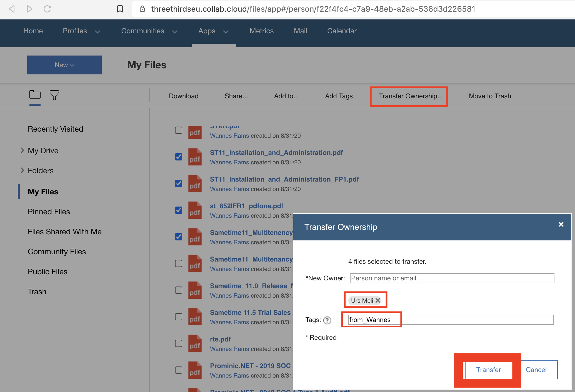Click the Add Tags toolbar icon
This screenshot has height=392, width=575.
click(339, 96)
